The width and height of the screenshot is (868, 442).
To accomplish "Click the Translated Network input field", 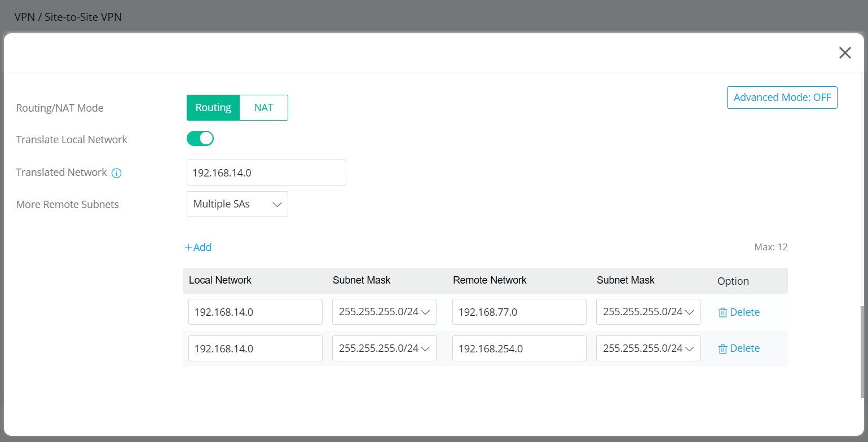I will point(266,173).
